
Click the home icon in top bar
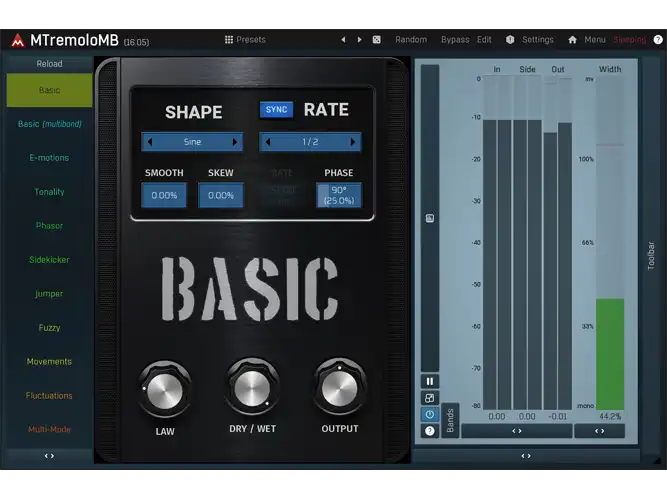pyautogui.click(x=572, y=40)
